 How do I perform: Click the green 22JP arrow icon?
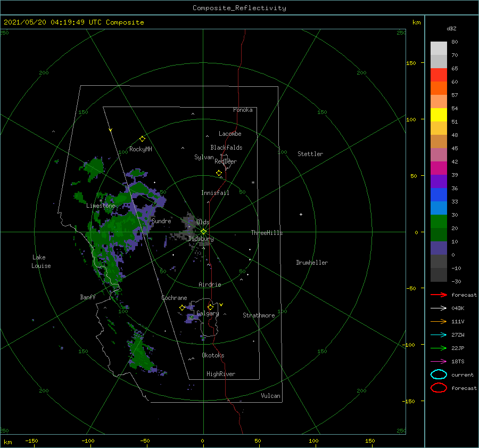pos(439,348)
